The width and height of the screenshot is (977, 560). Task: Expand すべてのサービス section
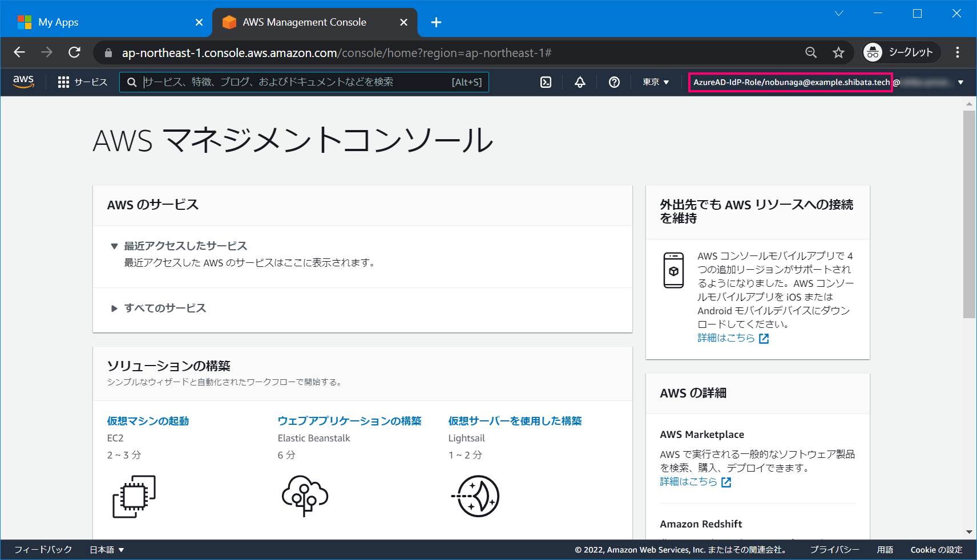pyautogui.click(x=114, y=309)
